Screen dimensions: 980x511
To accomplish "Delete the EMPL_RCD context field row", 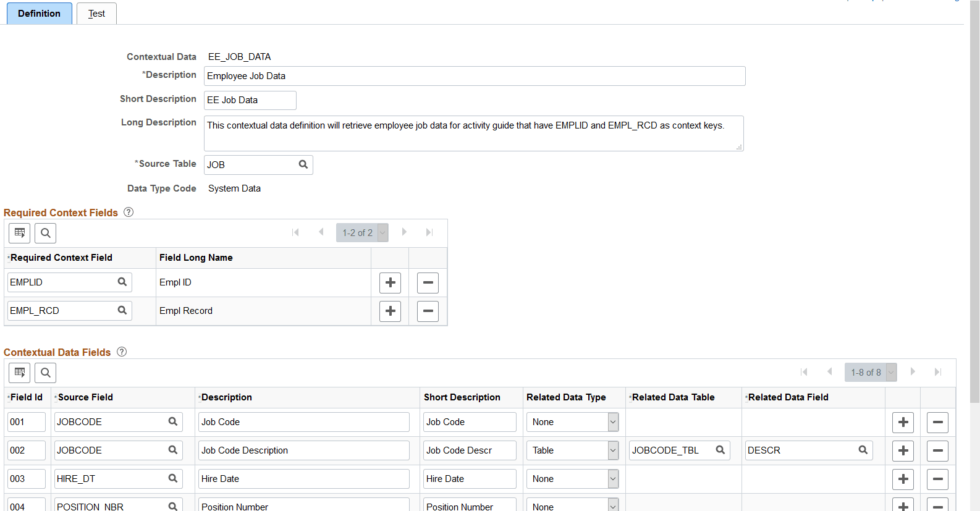I will tap(428, 311).
